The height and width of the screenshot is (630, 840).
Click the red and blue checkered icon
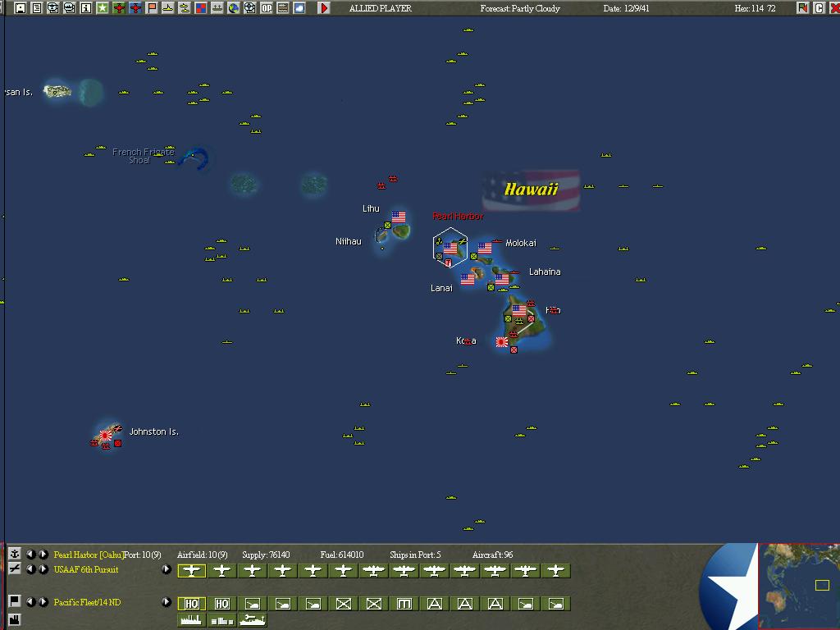[201, 8]
